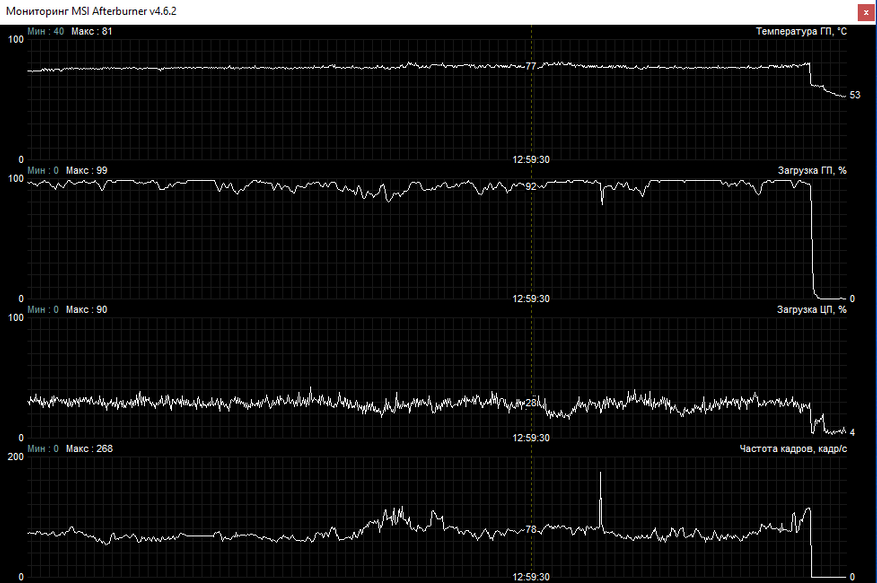Click the 77 marker value on temperature graph
The image size is (877, 583).
tap(531, 66)
